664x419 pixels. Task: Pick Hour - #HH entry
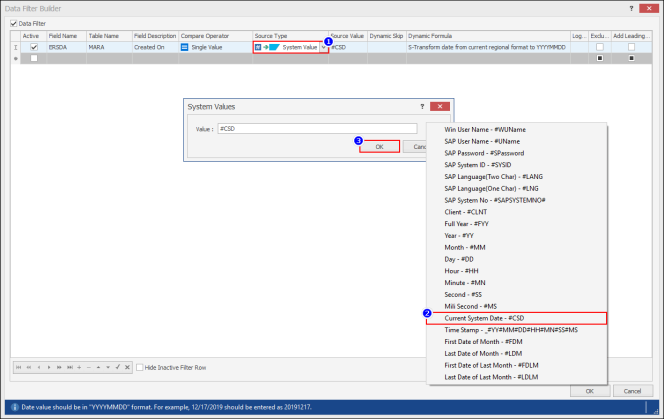coord(516,271)
